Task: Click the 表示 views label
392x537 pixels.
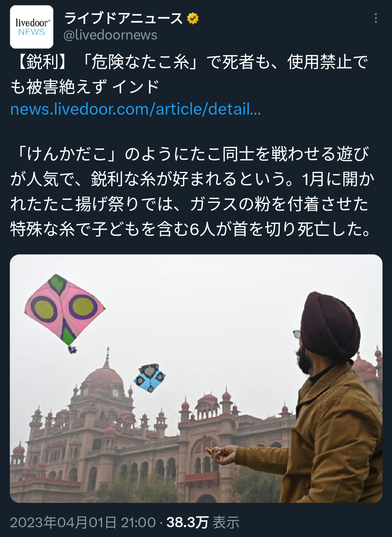Action: (x=226, y=522)
